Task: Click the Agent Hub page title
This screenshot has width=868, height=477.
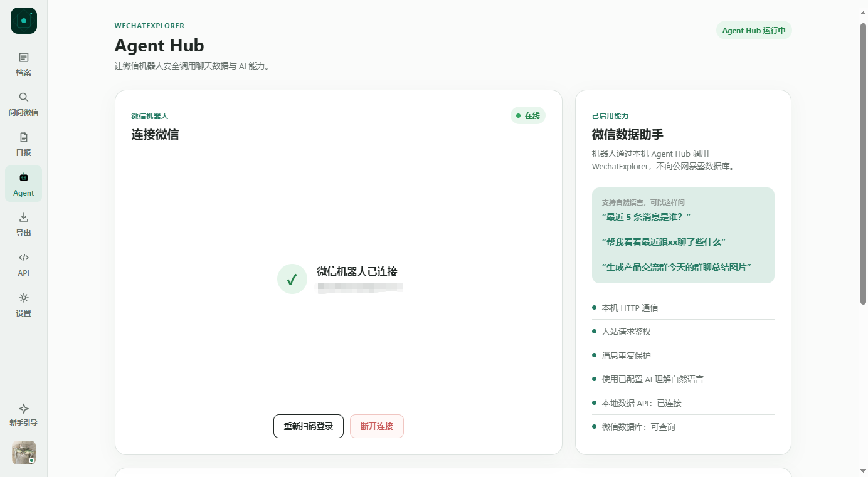Action: [159, 45]
